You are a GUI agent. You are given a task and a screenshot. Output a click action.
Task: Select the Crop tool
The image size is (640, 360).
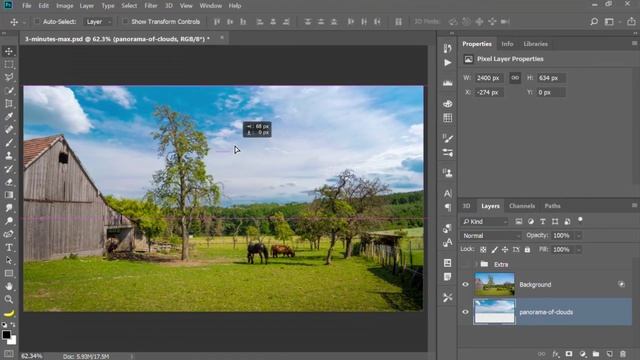coord(9,104)
